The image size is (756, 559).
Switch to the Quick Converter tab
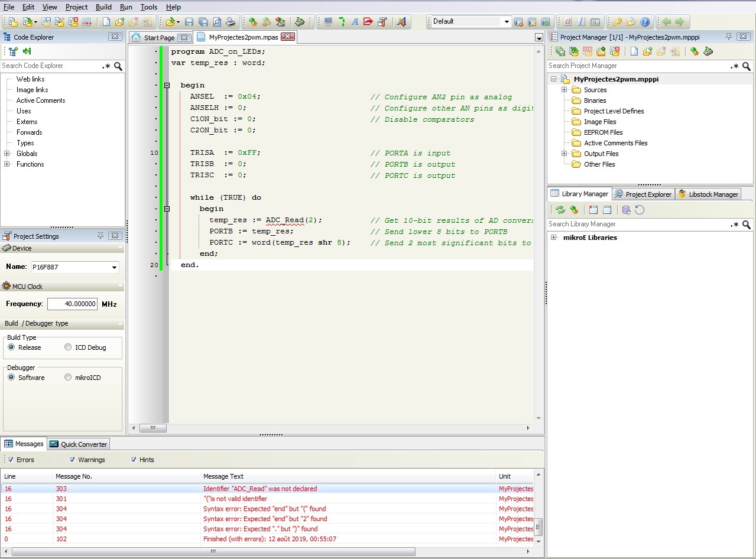point(79,444)
